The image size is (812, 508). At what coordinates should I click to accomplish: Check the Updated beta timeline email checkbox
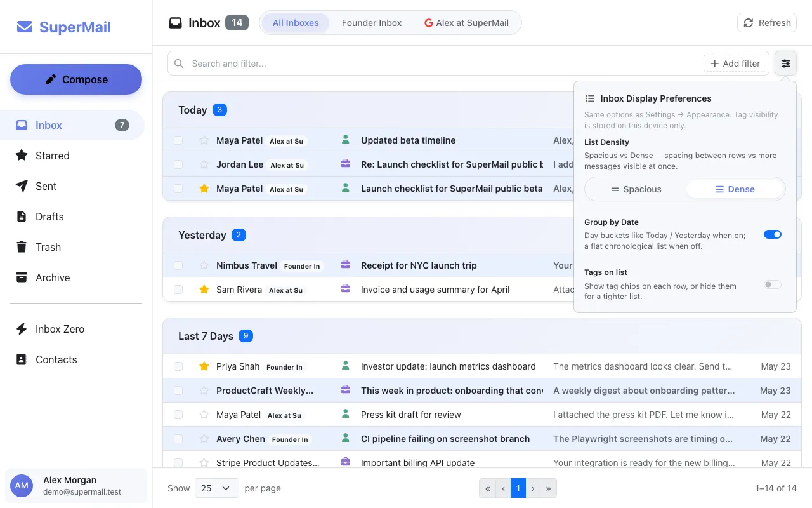pos(178,140)
